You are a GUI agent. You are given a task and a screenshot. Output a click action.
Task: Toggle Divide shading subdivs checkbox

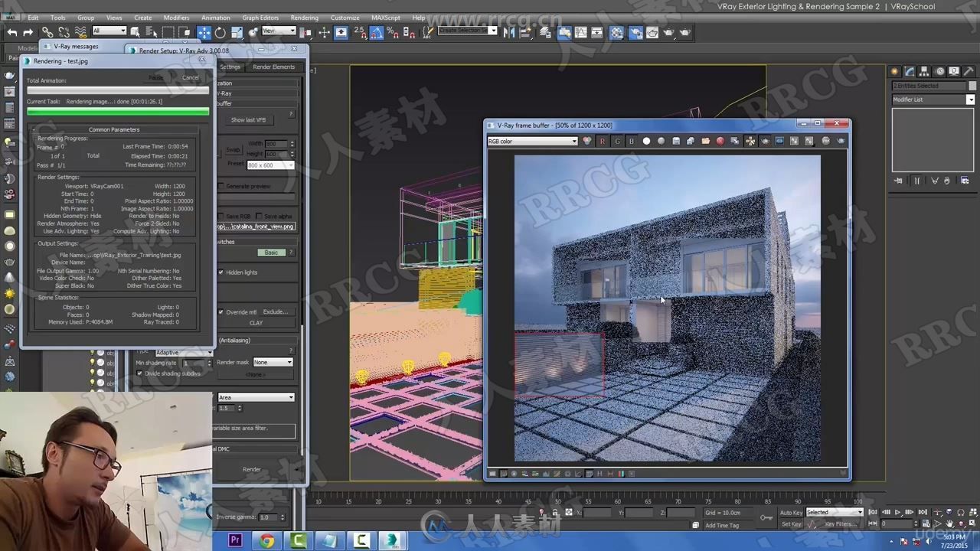139,373
